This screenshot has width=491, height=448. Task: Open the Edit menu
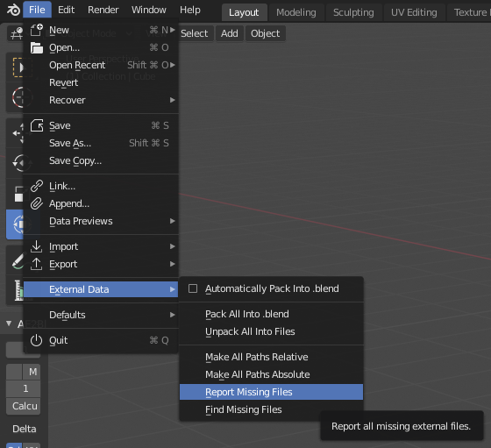[66, 10]
